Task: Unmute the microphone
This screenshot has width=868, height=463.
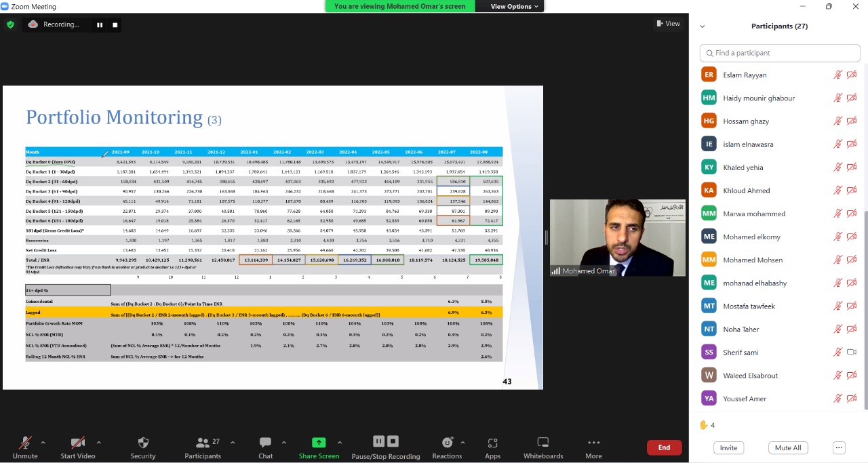Action: (x=25, y=443)
